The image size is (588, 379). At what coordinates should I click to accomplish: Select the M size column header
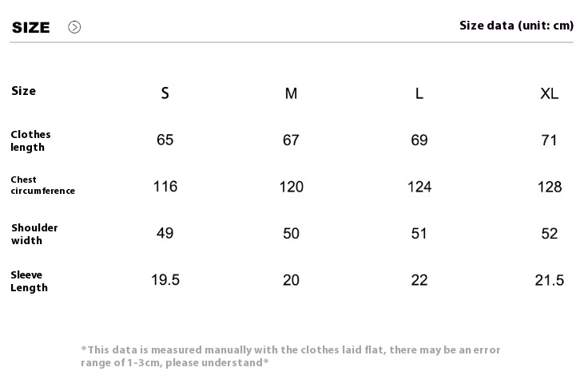(291, 93)
